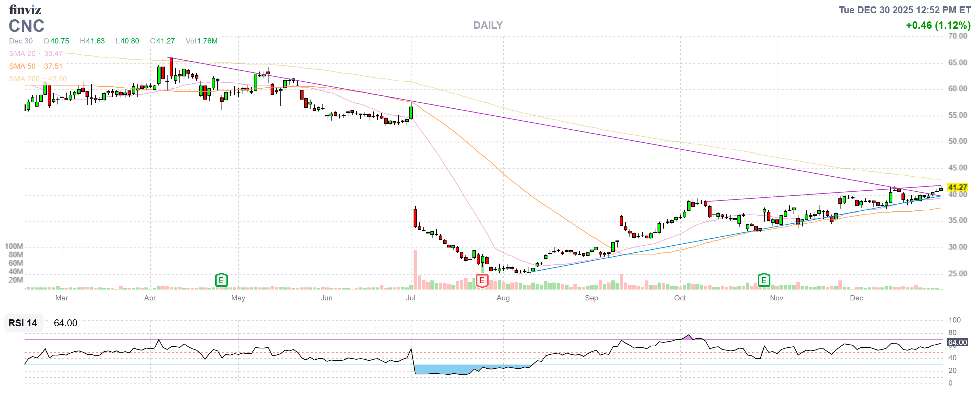The height and width of the screenshot is (394, 980).
Task: Click the Dec month label on axis
Action: 856,298
